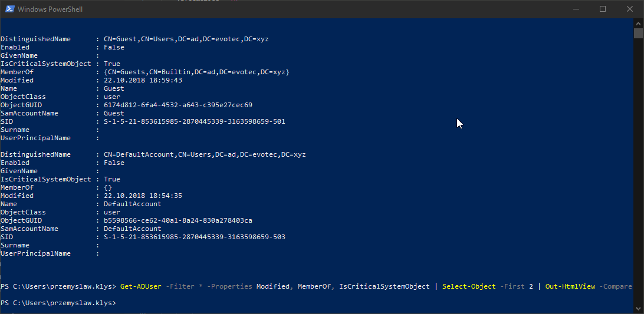Viewport: 644px width, 314px height.
Task: Close the Windows PowerShell window
Action: (x=629, y=9)
